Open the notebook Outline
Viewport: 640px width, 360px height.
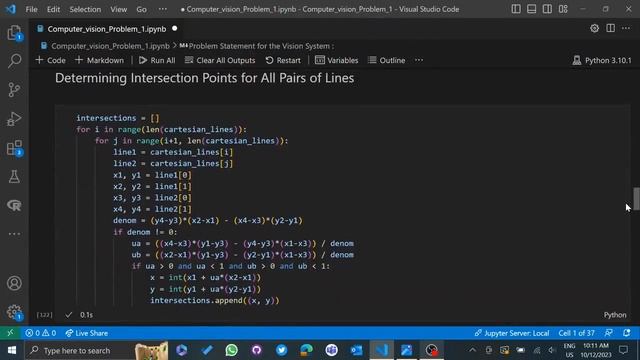[x=387, y=60]
